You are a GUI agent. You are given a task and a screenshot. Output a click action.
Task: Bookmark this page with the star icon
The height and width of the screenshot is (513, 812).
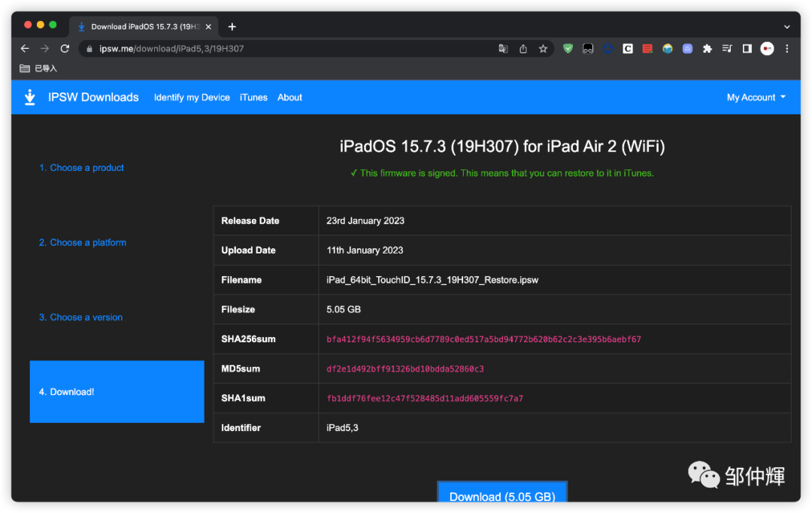coord(543,49)
